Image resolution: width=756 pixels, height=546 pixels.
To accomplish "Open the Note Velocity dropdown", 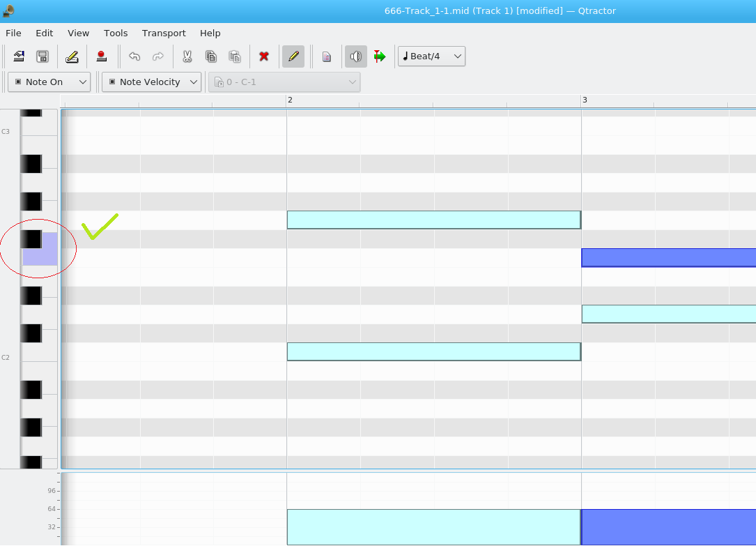I will pyautogui.click(x=151, y=82).
